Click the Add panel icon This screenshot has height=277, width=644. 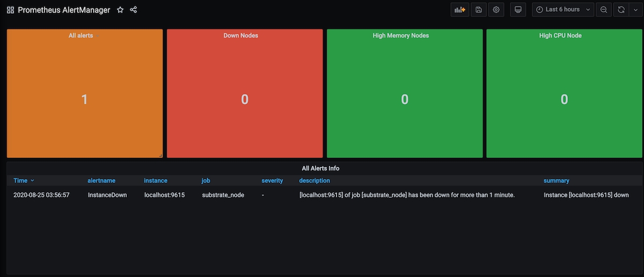460,10
